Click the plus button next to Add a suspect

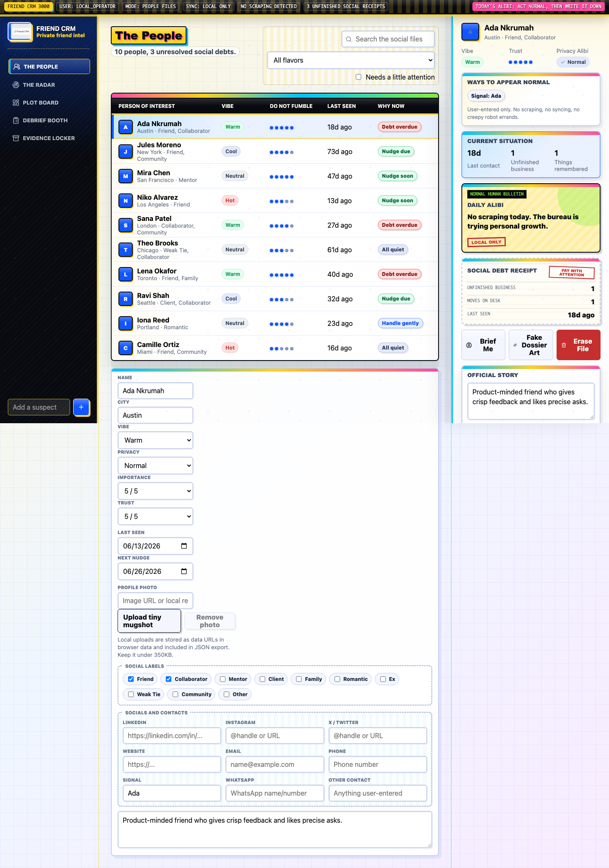pos(81,407)
